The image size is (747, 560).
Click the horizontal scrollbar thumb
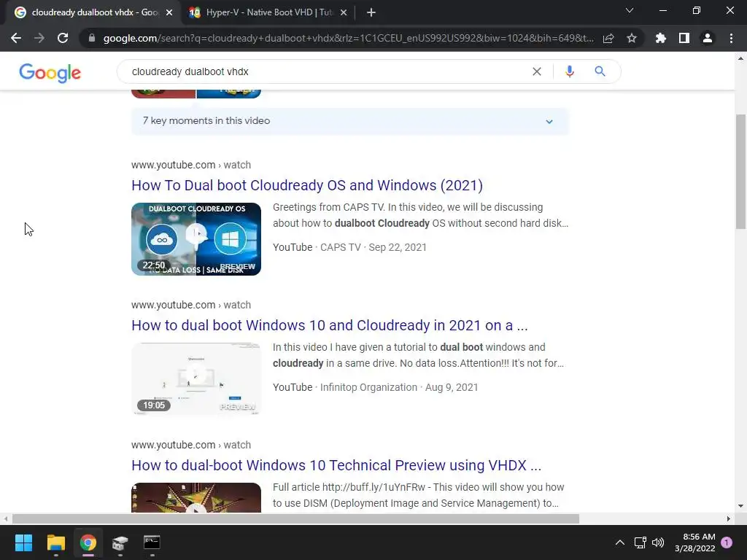[295, 518]
